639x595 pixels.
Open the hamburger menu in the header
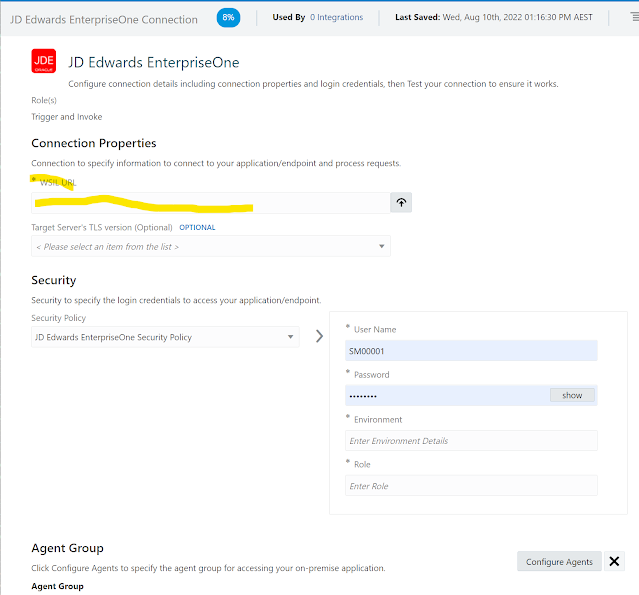[x=635, y=17]
